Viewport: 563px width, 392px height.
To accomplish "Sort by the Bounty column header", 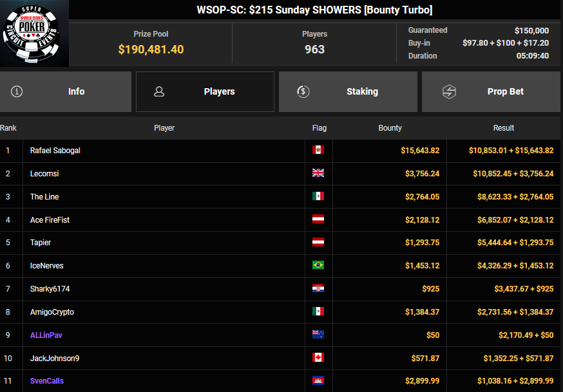I will pyautogui.click(x=390, y=128).
